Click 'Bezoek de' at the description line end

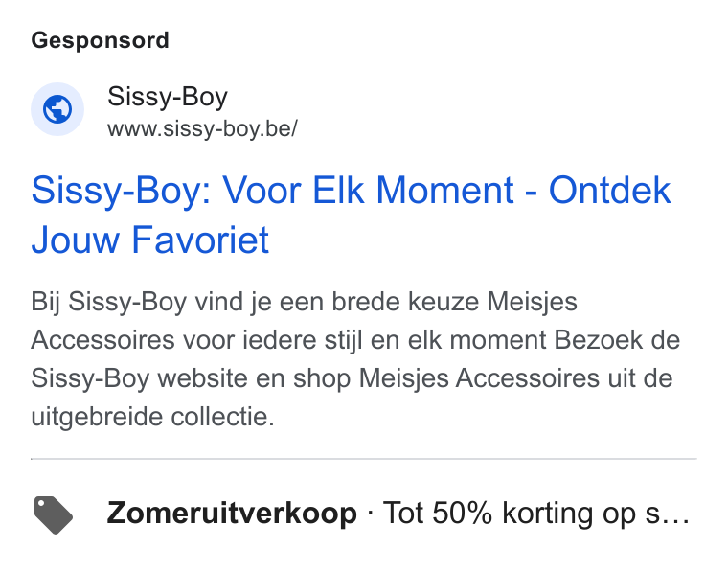click(617, 340)
